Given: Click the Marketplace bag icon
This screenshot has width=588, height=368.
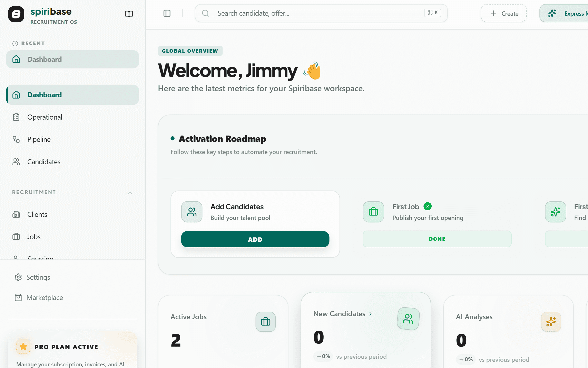Looking at the screenshot, I should coord(18,297).
